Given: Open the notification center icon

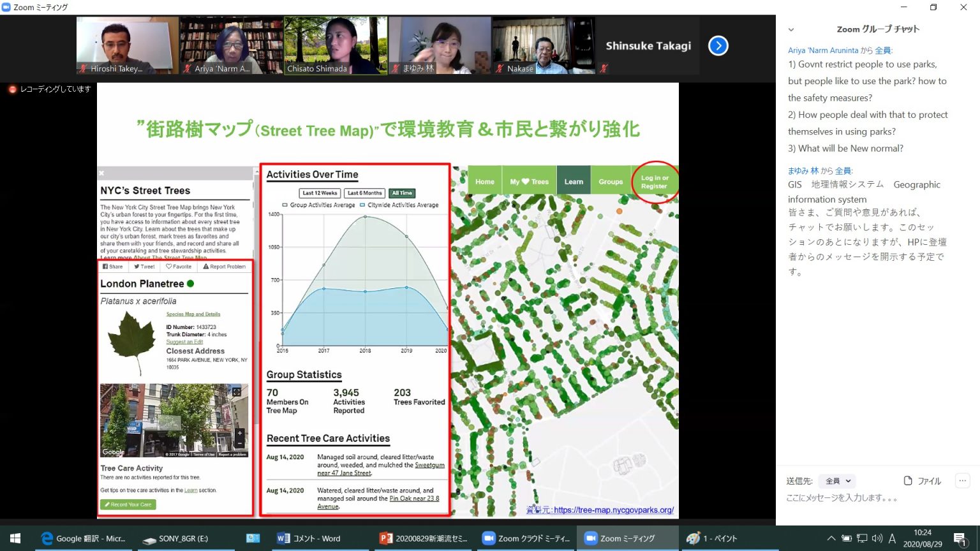Looking at the screenshot, I should 960,539.
